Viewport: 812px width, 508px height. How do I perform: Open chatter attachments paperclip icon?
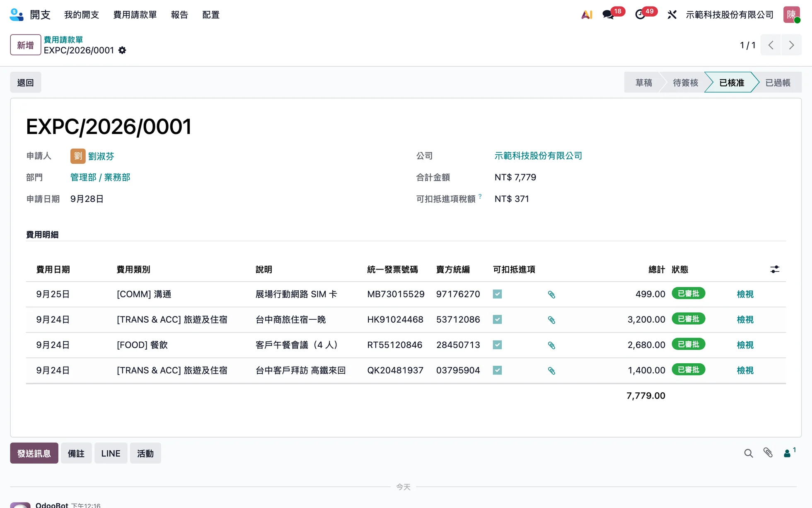[x=768, y=453]
